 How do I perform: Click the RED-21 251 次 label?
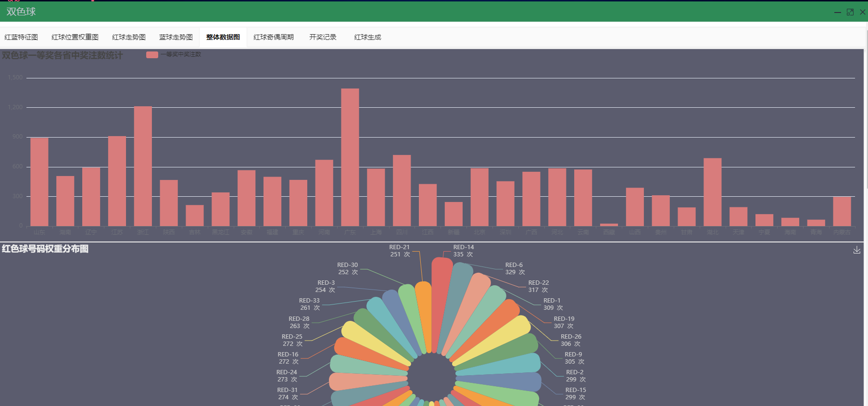[400, 251]
